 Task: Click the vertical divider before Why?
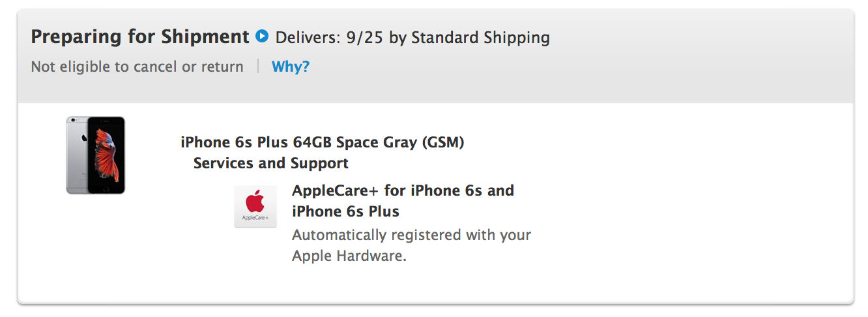[258, 67]
